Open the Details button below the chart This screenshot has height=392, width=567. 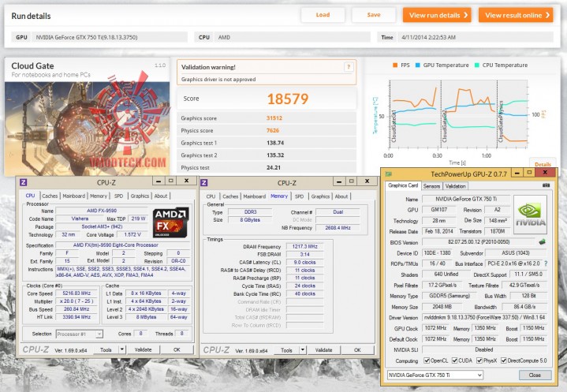click(543, 164)
